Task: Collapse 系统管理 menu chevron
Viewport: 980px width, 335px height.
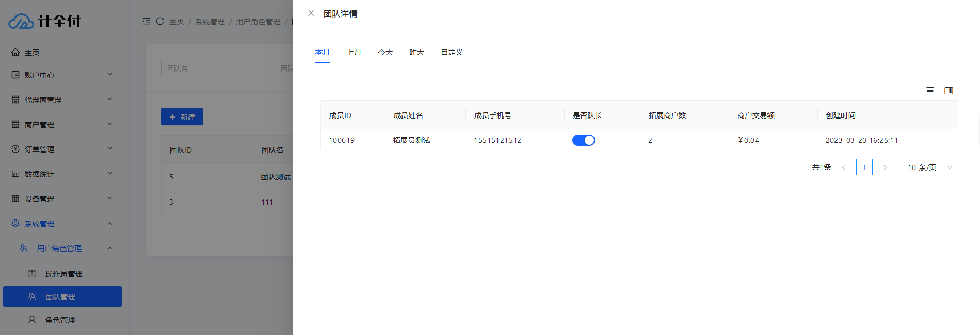Action: 110,223
